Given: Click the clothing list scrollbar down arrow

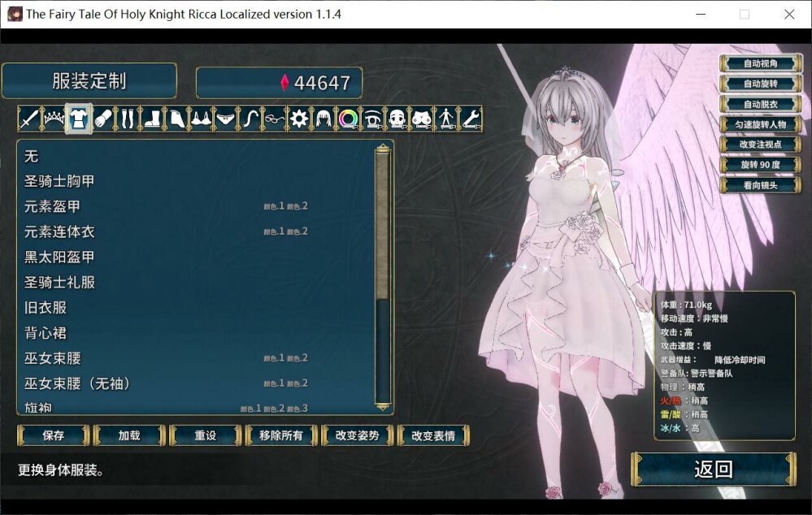Looking at the screenshot, I should point(383,407).
